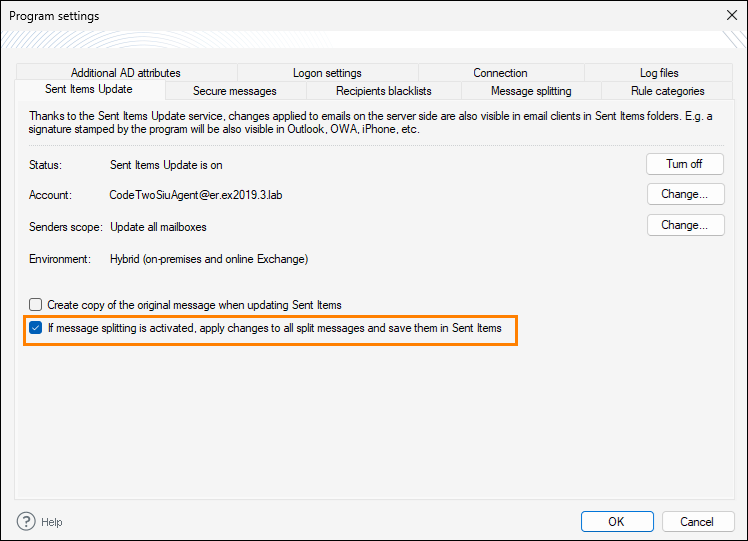Cancel the Program settings dialog

tap(697, 521)
